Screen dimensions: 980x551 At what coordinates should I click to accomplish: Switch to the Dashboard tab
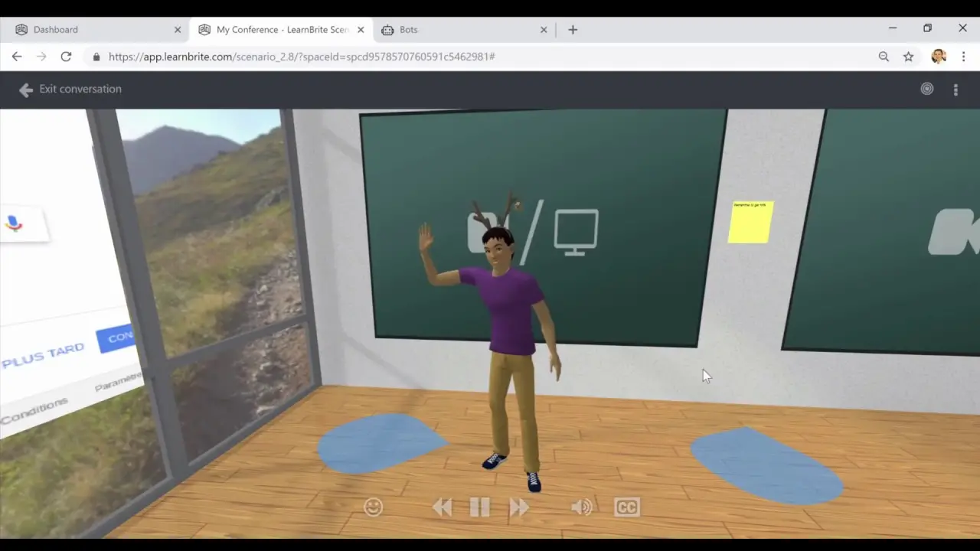[x=56, y=29]
